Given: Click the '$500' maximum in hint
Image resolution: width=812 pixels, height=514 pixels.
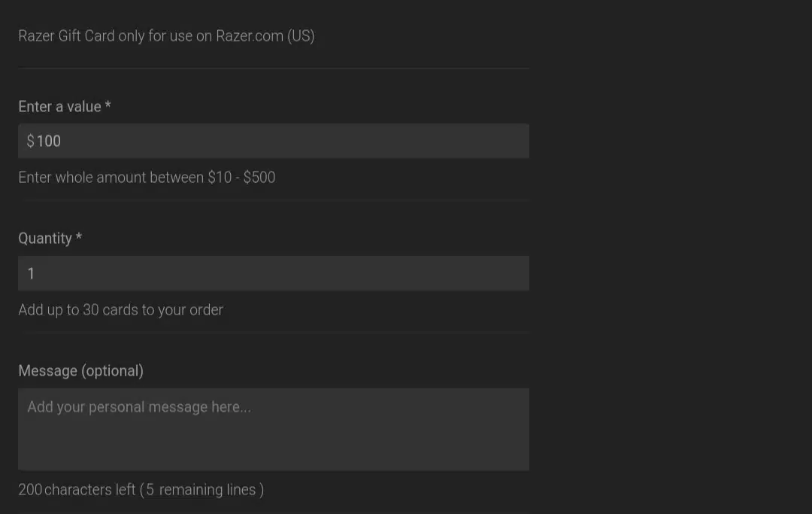Looking at the screenshot, I should tap(259, 178).
